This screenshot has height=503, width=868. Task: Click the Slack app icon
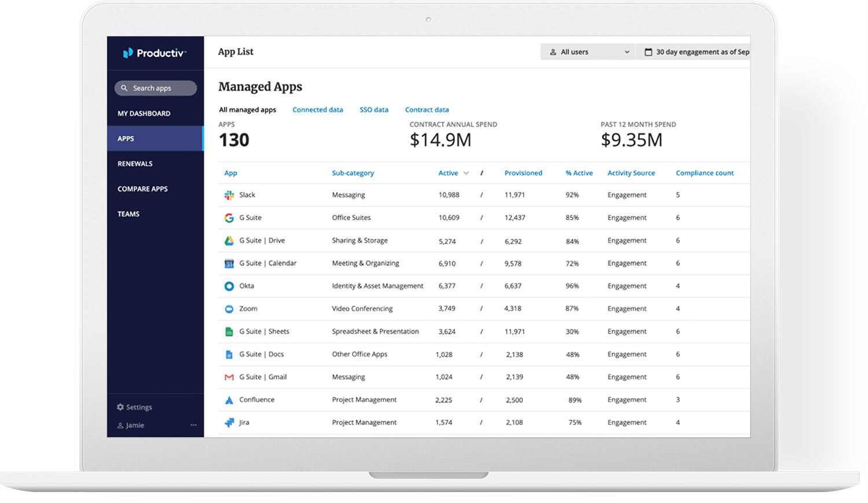point(229,195)
